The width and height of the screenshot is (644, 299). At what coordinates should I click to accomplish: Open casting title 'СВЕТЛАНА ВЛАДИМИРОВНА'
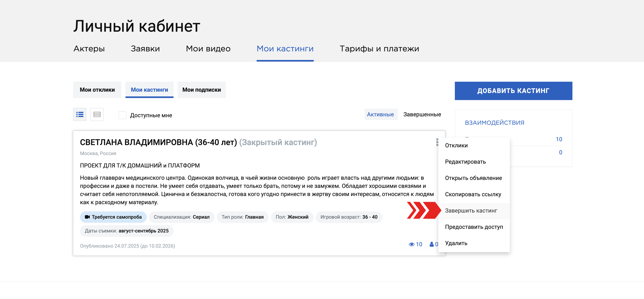click(x=158, y=142)
